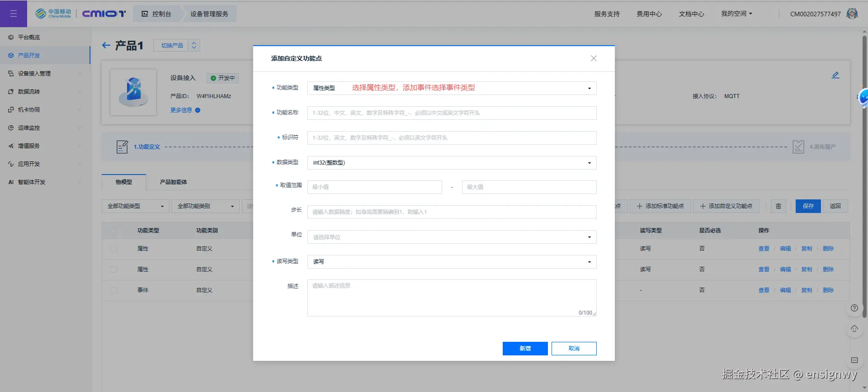Screen dimensions: 868x392
Task: Open the 功能类型 dropdown in dialog
Action: (x=452, y=88)
